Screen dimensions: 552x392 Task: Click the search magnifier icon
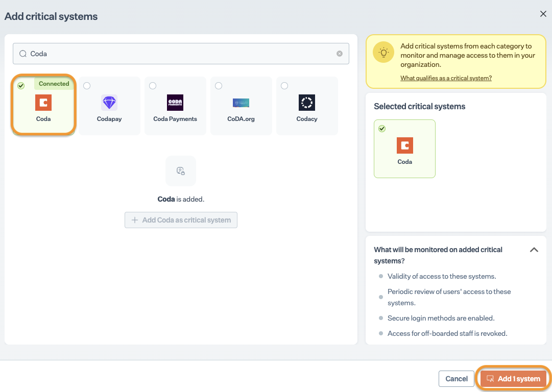[23, 54]
